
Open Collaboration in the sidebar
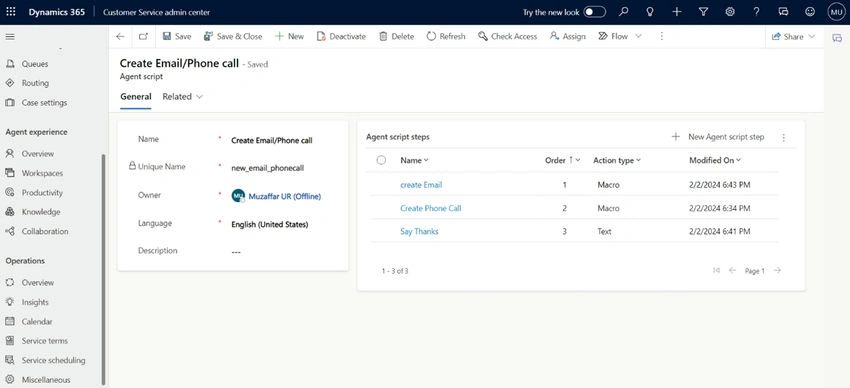click(45, 231)
